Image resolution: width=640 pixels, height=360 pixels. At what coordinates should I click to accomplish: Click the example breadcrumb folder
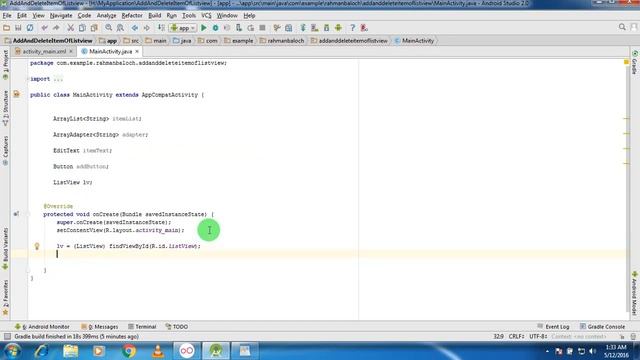[239, 41]
